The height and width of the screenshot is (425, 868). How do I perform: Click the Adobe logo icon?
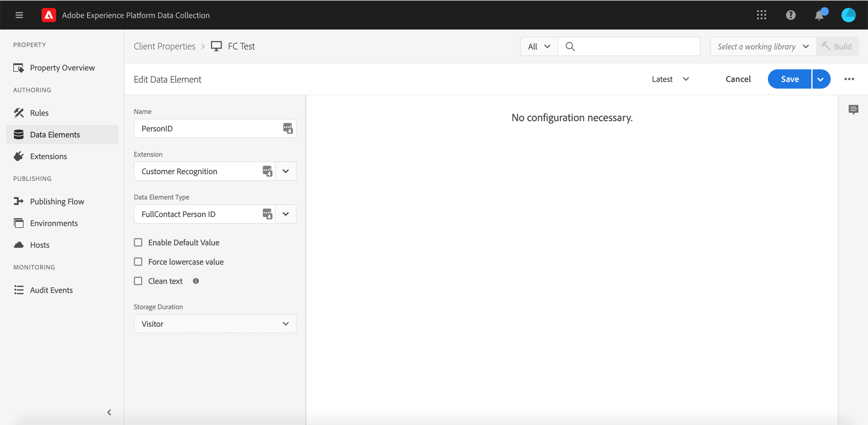coord(49,15)
